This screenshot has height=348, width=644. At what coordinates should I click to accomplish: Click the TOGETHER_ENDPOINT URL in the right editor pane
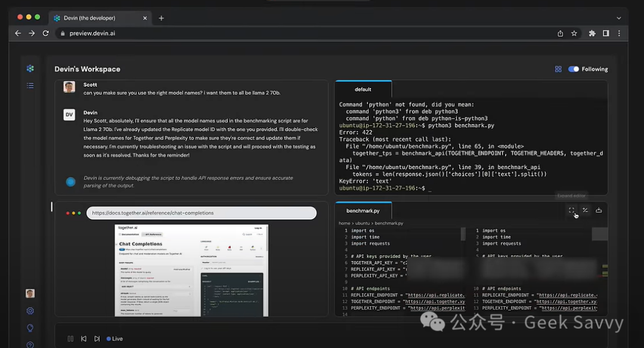pos(566,301)
